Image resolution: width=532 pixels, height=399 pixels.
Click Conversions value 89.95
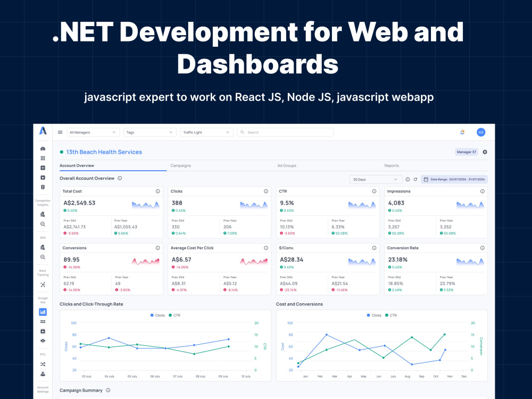pos(72,260)
